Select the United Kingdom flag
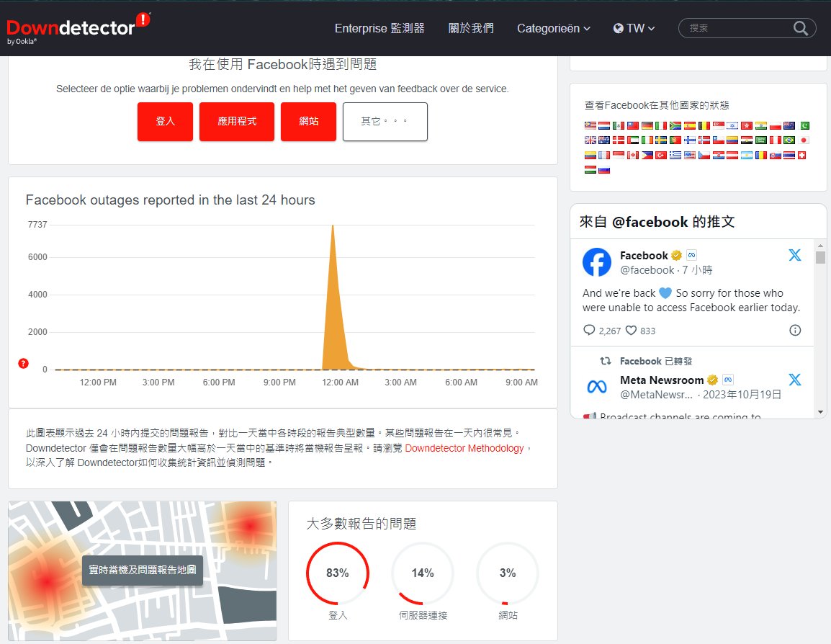 (x=590, y=140)
